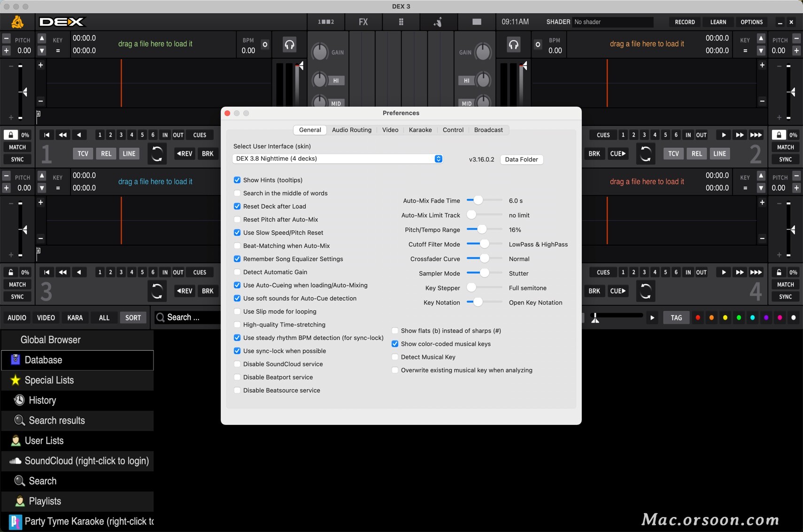This screenshot has width=803, height=532.
Task: Open the SHADER No shader field
Action: coord(613,22)
